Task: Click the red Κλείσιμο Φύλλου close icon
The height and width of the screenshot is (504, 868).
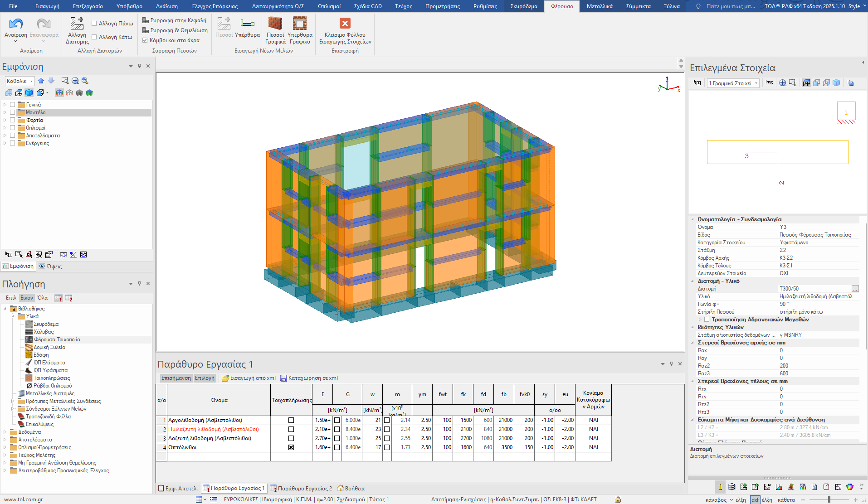Action: (345, 24)
